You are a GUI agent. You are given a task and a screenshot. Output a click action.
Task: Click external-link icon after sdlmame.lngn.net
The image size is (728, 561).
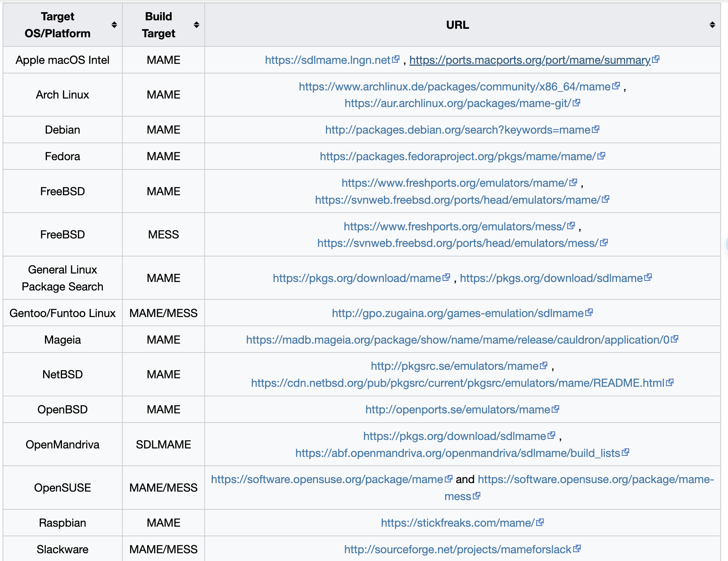396,59
